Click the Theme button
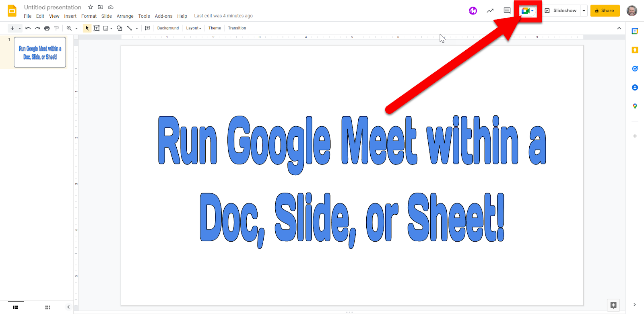This screenshot has width=644, height=314. pos(215,28)
